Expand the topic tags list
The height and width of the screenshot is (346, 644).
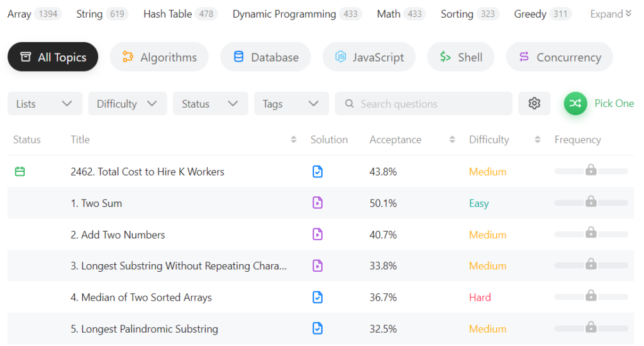tap(610, 14)
